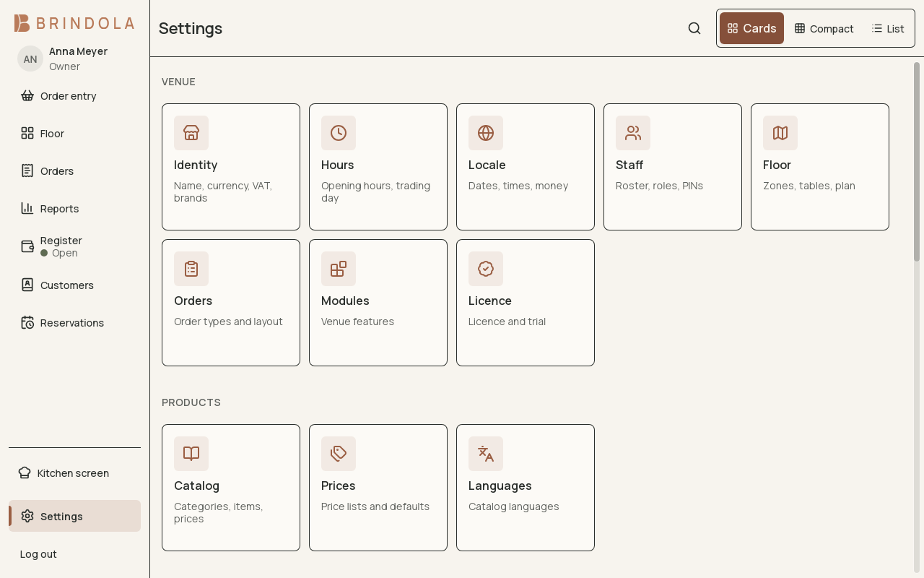Click "Opening hours, trading day" text

click(375, 191)
